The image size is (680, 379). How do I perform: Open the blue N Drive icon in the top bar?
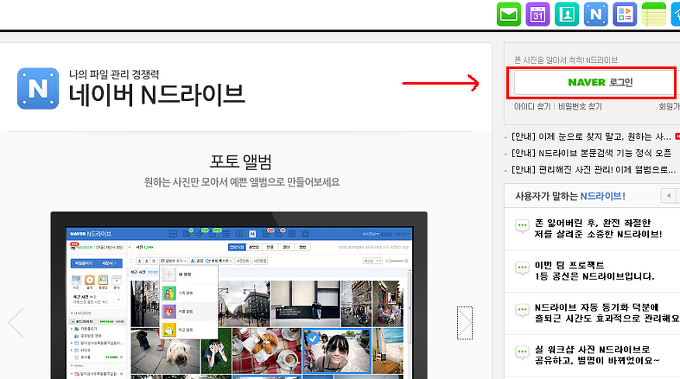(x=596, y=14)
